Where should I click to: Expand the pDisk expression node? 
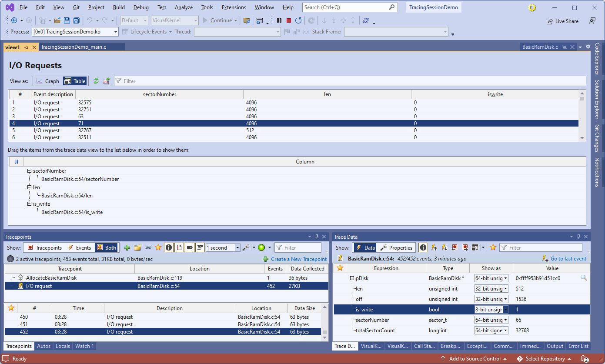click(352, 278)
